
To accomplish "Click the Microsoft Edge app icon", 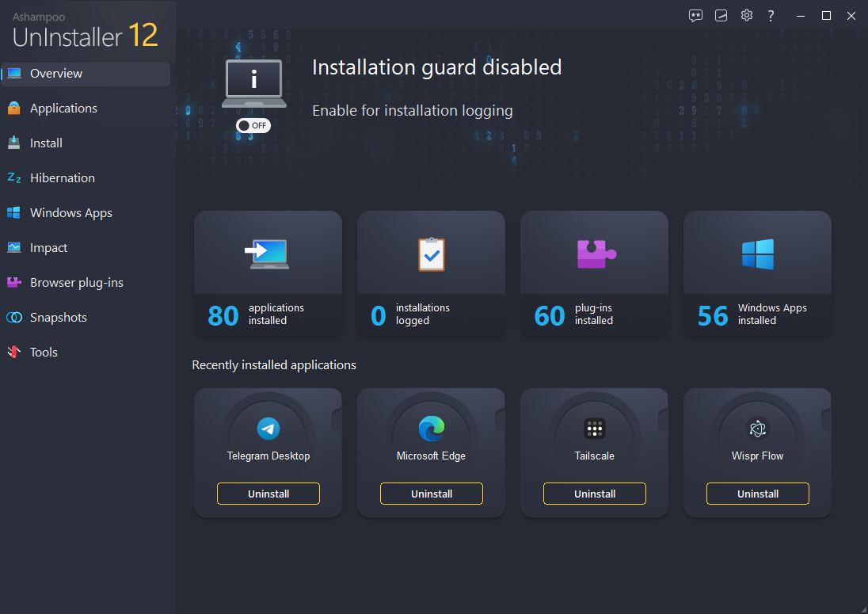I will coord(432,429).
